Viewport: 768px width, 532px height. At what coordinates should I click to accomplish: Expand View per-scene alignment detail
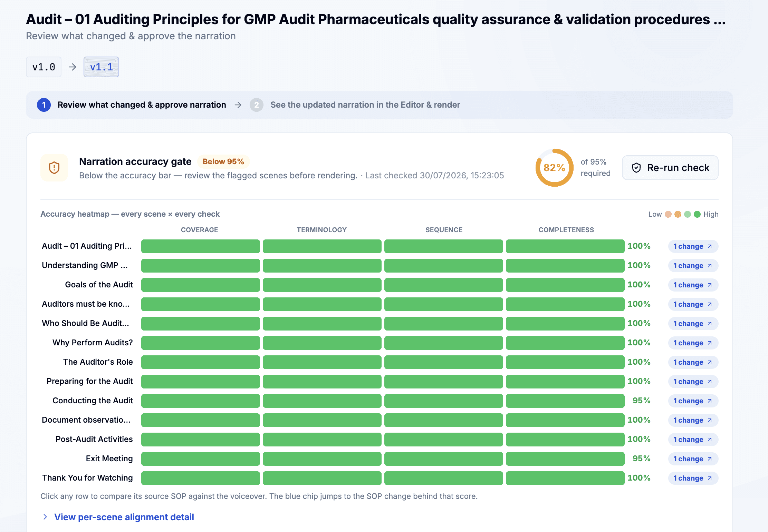pos(124,517)
